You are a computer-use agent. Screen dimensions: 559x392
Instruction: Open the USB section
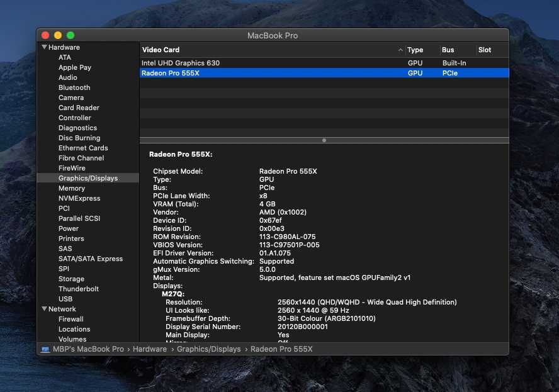point(65,299)
